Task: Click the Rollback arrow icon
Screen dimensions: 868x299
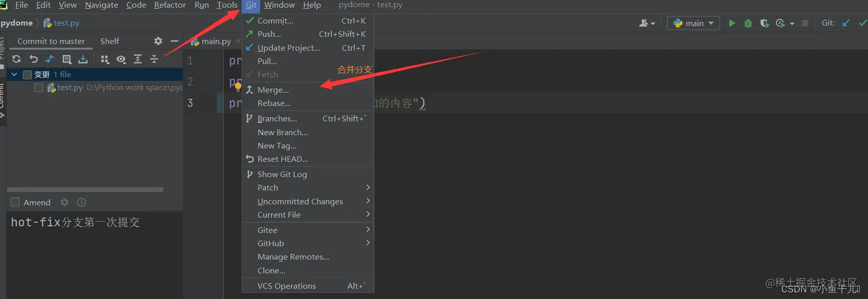Action: click(33, 59)
